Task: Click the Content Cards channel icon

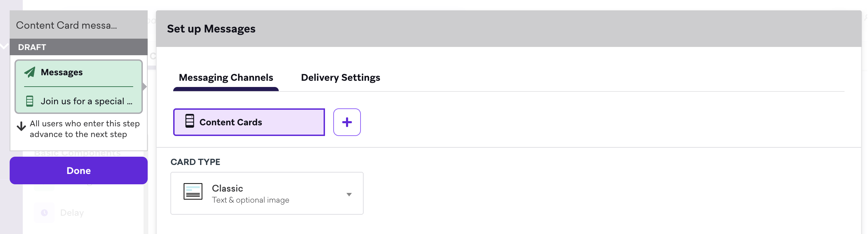Action: 190,121
